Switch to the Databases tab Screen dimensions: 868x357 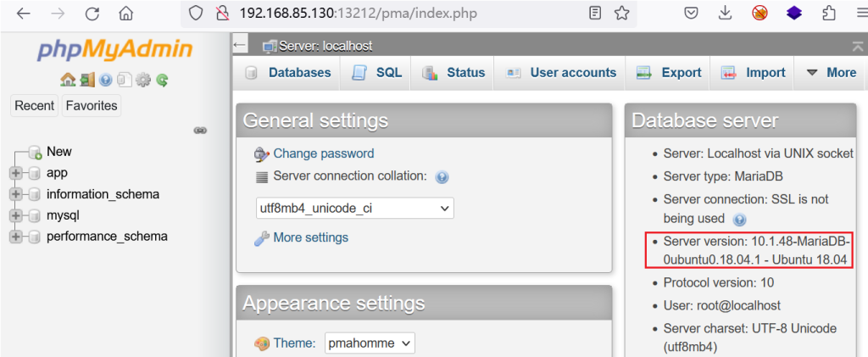click(x=288, y=73)
